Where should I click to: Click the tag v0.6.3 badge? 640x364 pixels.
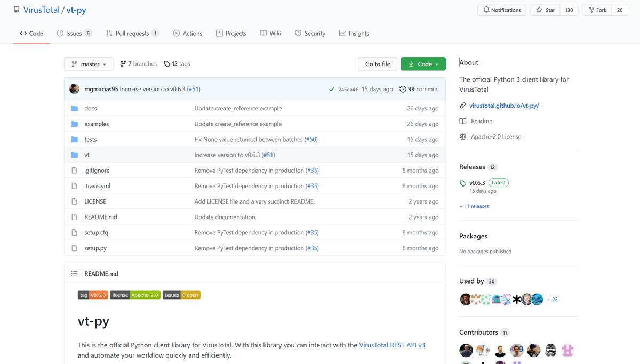93,295
